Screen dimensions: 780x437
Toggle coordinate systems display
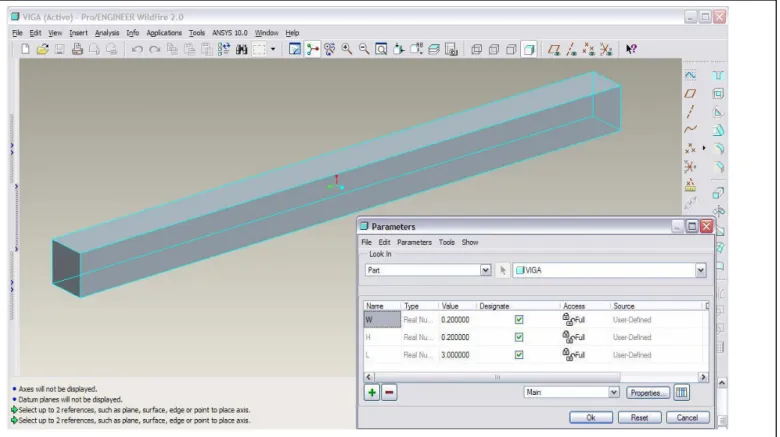tap(606, 49)
